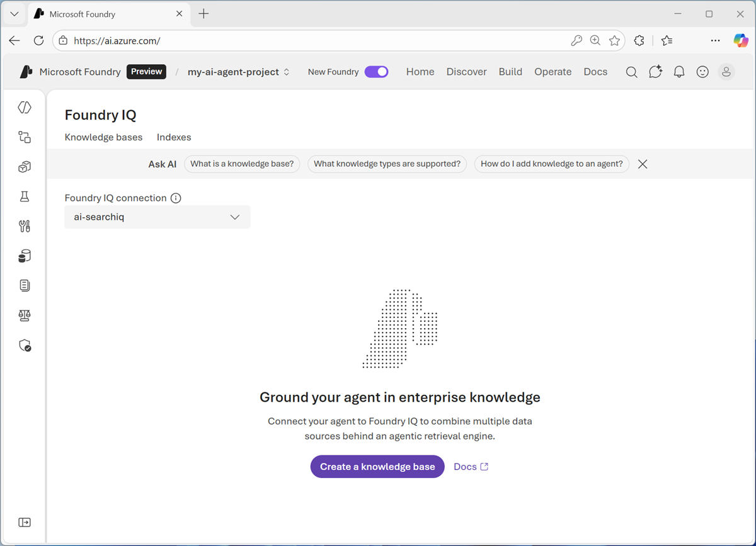Click the account profile icon
This screenshot has width=756, height=546.
tap(726, 72)
